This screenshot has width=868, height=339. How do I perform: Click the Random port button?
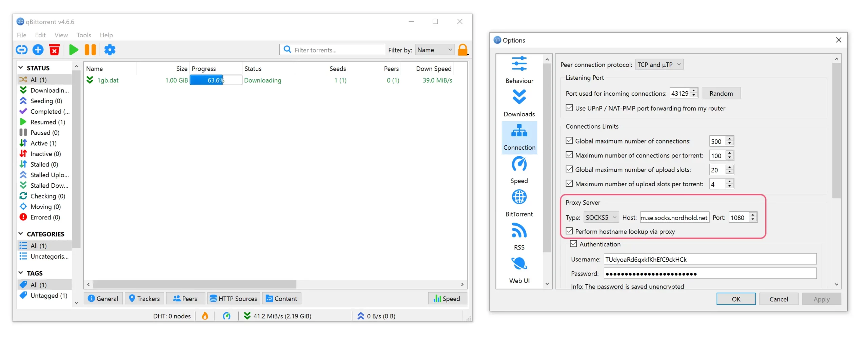click(x=721, y=93)
